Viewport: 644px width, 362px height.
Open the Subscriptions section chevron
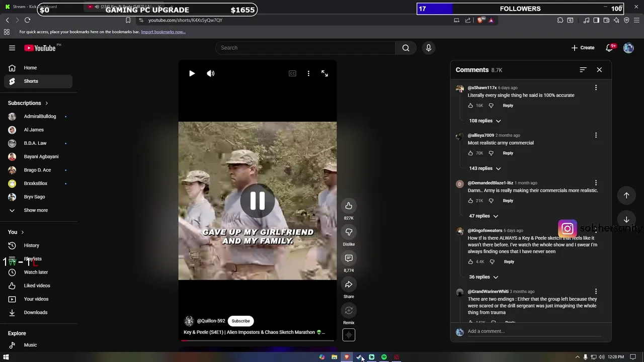point(47,103)
